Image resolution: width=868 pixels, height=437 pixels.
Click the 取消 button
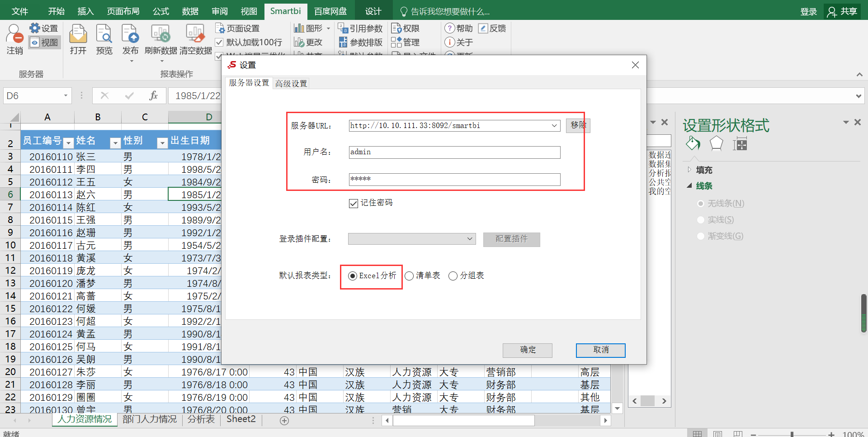[x=601, y=350]
